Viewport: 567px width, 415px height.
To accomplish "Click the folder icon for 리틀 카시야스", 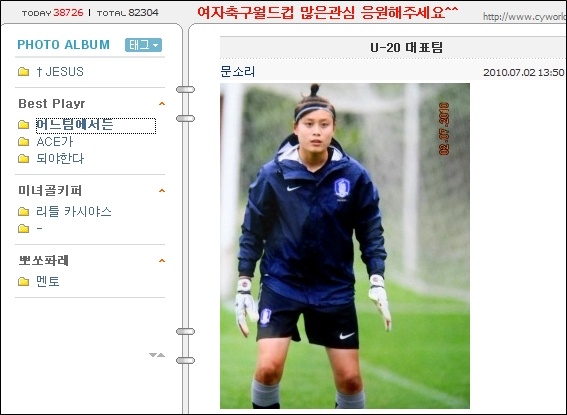I will tap(24, 211).
